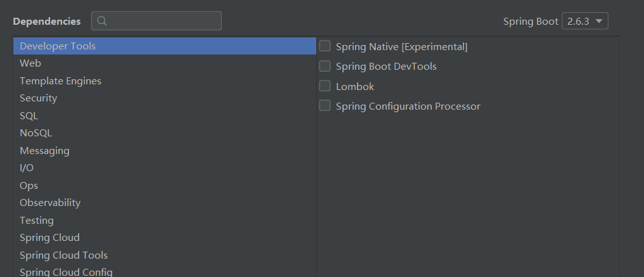The image size is (644, 277).
Task: Select the Ops category
Action: click(165, 185)
